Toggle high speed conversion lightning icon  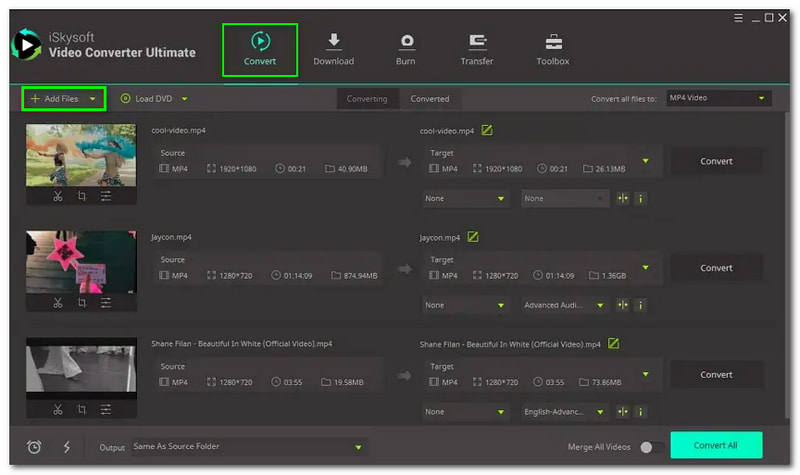(x=67, y=447)
